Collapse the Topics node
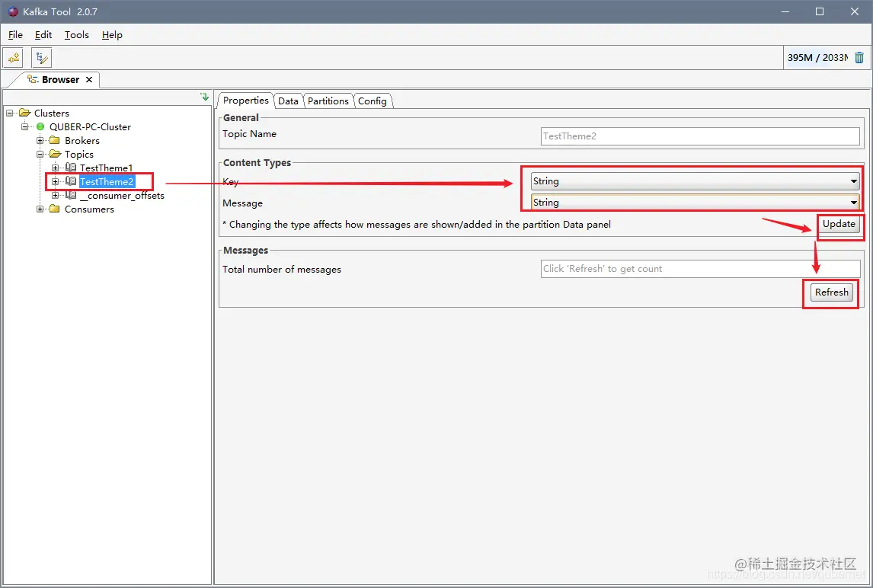873x588 pixels. 40,155
